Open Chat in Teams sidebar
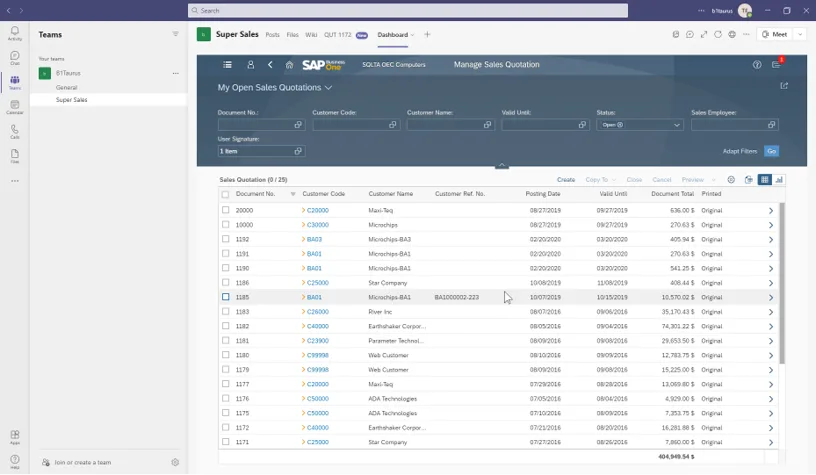The width and height of the screenshot is (816, 475). [15, 58]
